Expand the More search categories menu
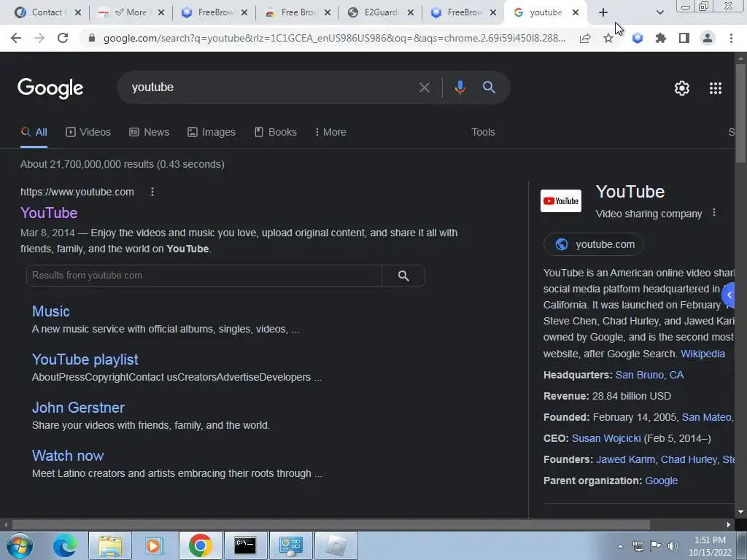 330,133
